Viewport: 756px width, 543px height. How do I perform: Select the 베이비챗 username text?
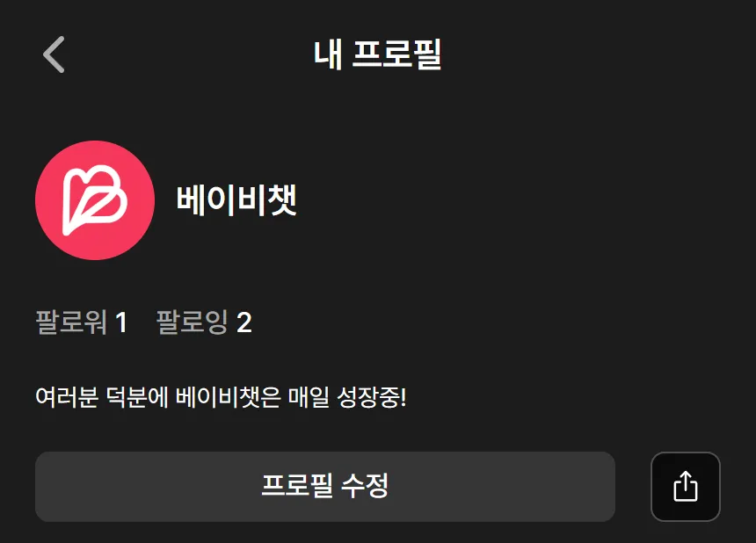(236, 200)
